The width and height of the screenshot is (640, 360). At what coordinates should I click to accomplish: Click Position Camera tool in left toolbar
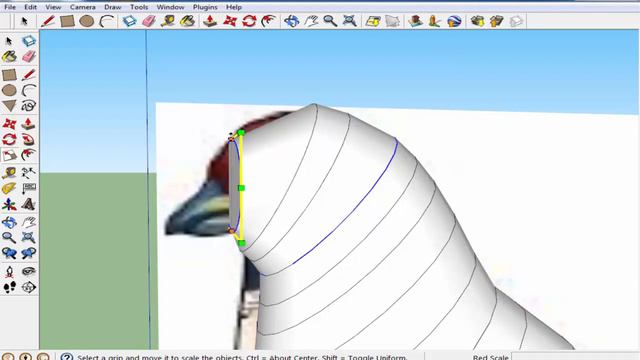(9, 271)
